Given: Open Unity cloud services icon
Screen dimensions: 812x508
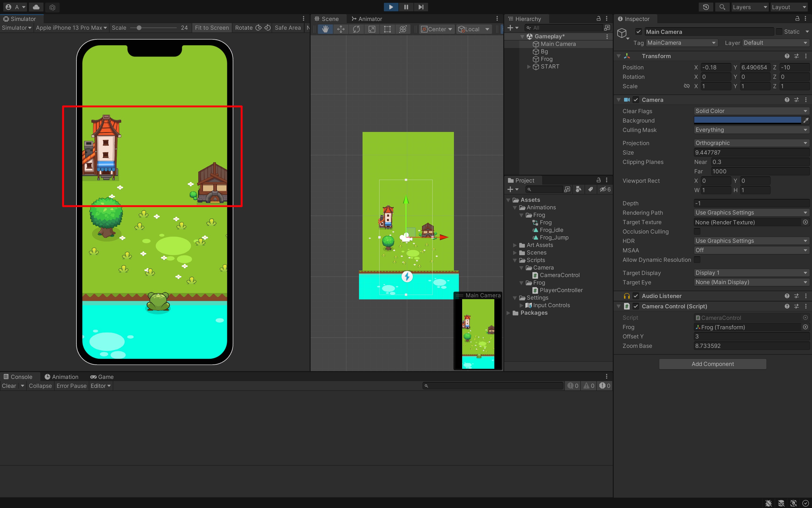Looking at the screenshot, I should click(x=36, y=7).
